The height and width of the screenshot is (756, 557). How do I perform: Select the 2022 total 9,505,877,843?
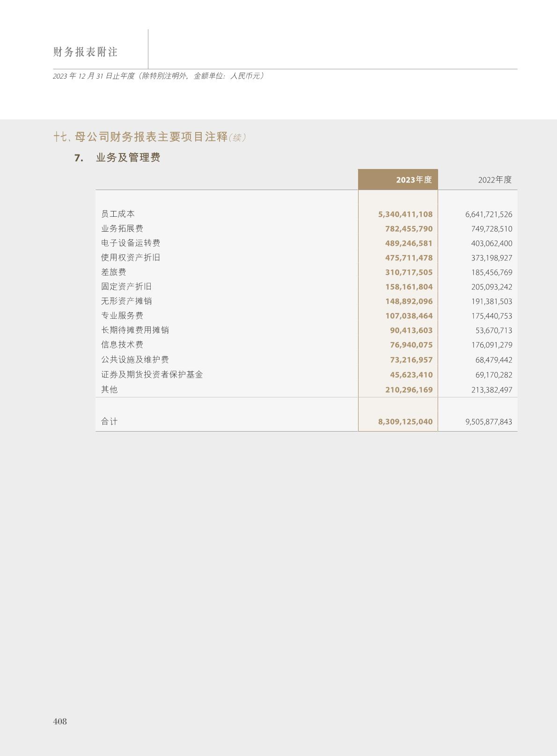(488, 422)
